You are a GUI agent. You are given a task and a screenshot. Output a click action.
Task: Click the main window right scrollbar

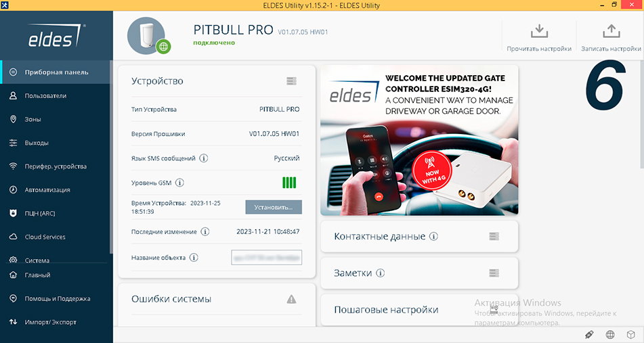tap(642, 114)
